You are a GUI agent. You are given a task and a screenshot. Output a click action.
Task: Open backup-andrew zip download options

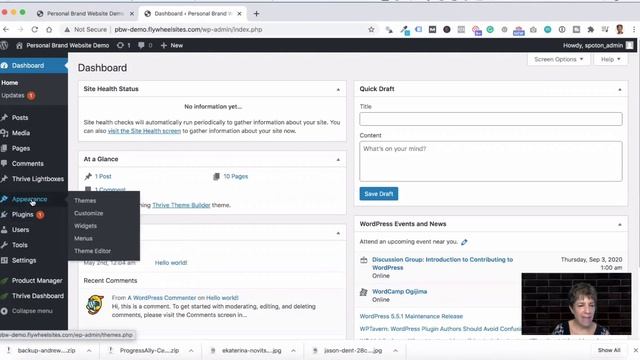89,351
